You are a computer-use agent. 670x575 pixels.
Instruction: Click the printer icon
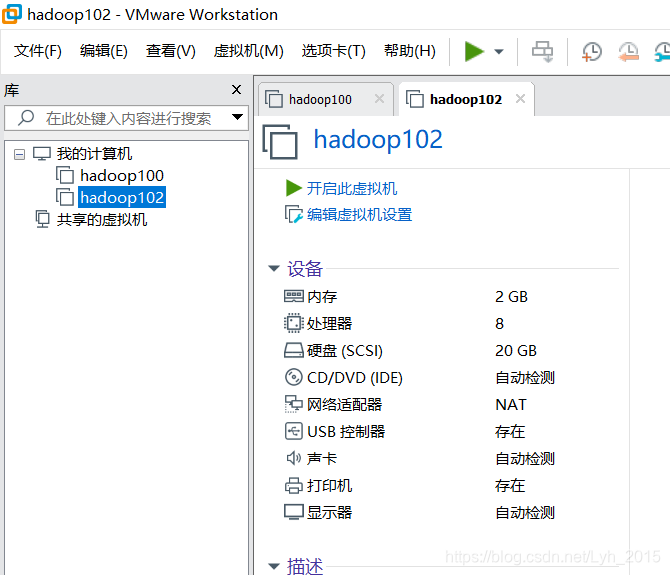294,486
